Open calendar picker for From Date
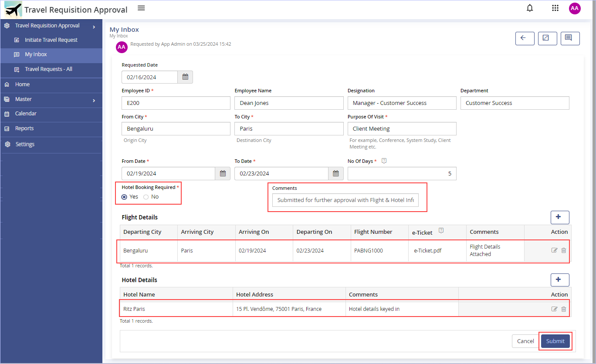This screenshot has height=364, width=596. coord(223,173)
